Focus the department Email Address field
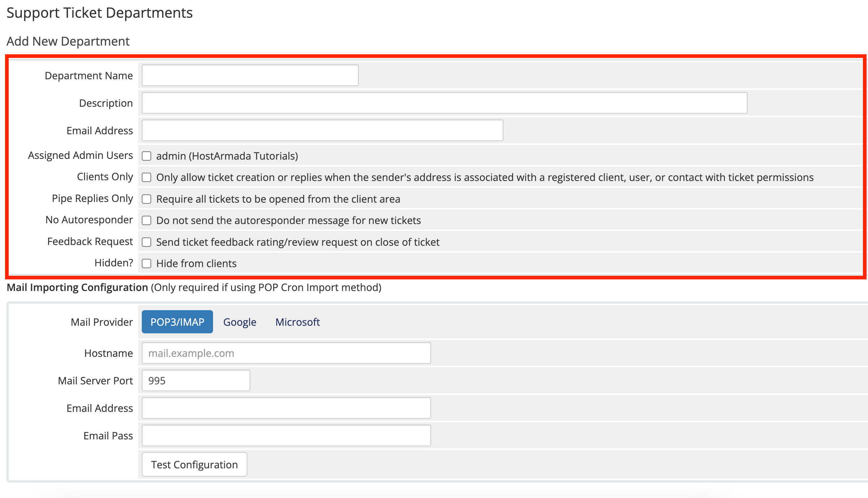This screenshot has width=868, height=498. pyautogui.click(x=322, y=130)
